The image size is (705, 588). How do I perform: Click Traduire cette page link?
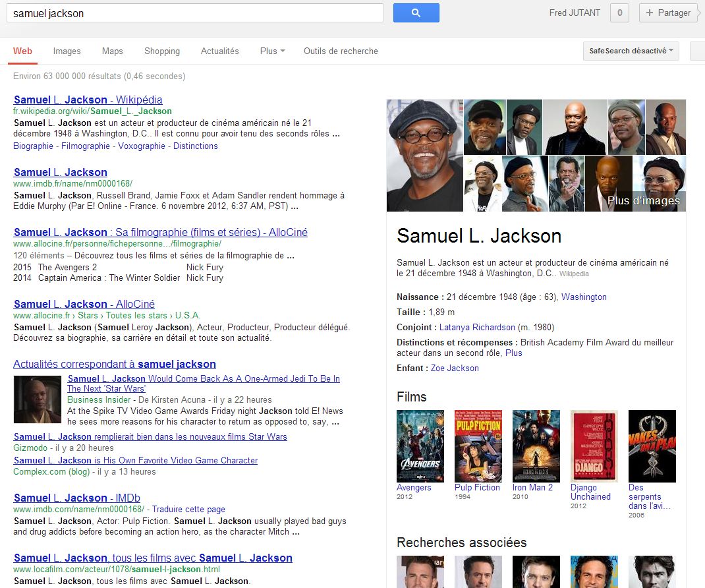(x=188, y=510)
